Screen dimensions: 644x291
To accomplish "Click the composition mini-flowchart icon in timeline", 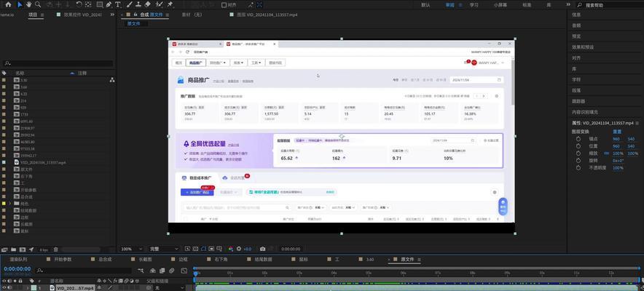I will [x=141, y=271].
